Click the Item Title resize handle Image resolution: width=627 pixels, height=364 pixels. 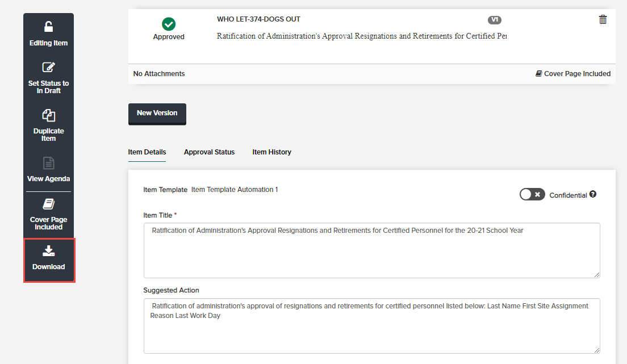[x=596, y=274]
